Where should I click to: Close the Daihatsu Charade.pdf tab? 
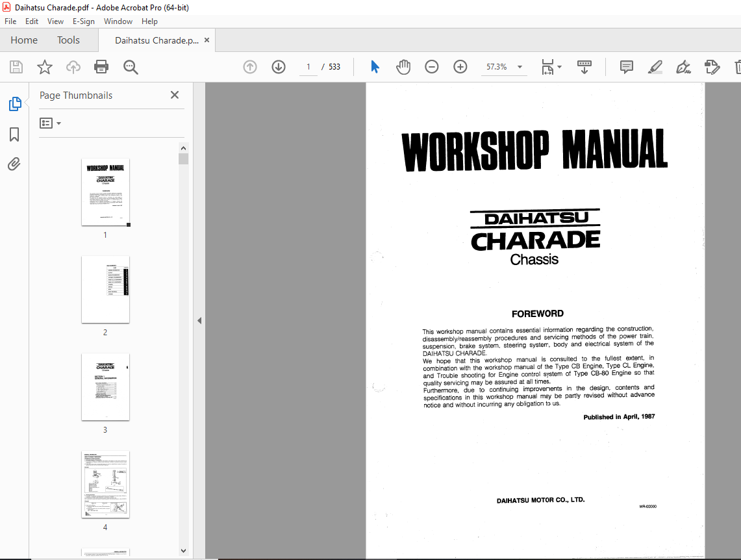(207, 40)
